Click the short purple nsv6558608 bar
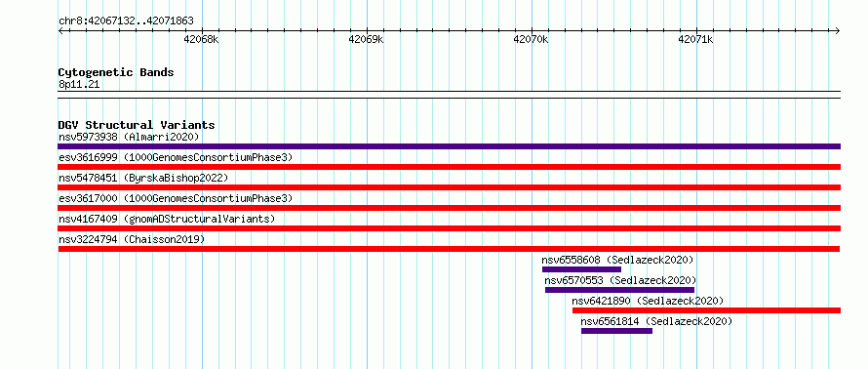 [581, 269]
